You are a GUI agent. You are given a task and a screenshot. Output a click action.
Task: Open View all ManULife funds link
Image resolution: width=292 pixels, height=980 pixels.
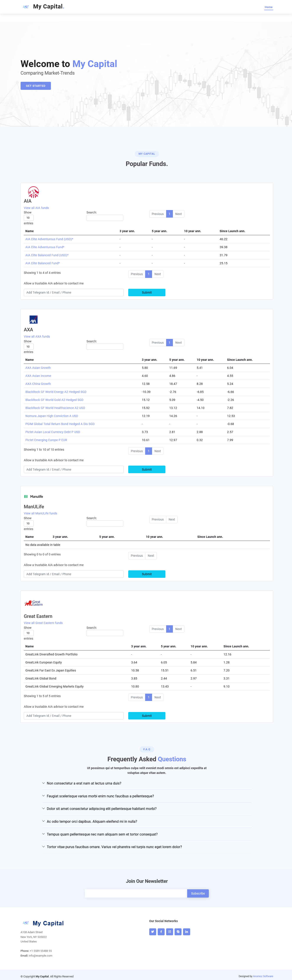[x=41, y=513]
